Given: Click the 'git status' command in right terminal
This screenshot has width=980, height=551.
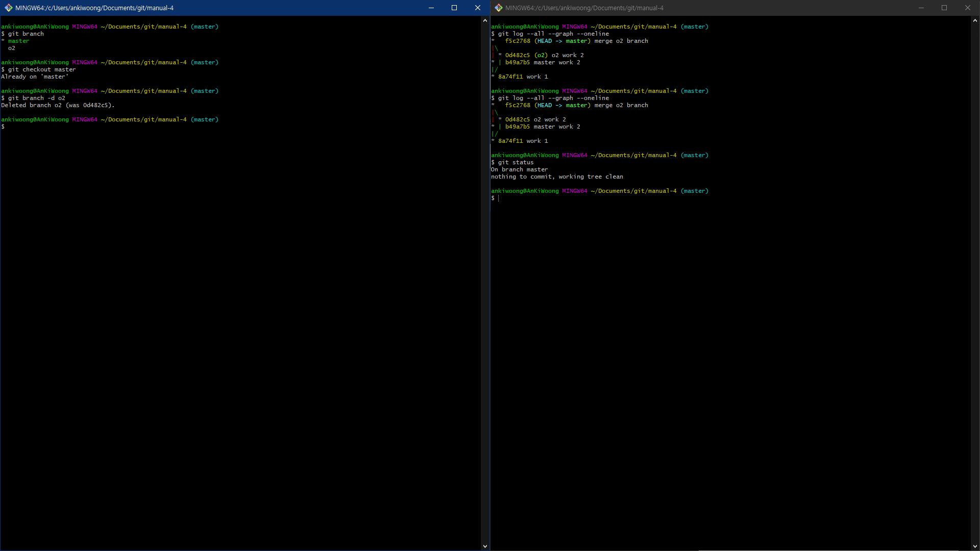Looking at the screenshot, I should click(x=516, y=162).
